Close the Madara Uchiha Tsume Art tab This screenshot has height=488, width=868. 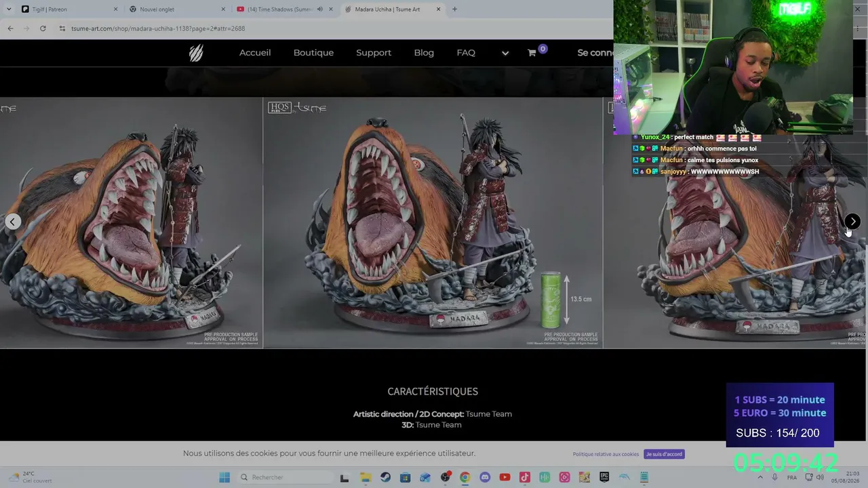coord(439,9)
